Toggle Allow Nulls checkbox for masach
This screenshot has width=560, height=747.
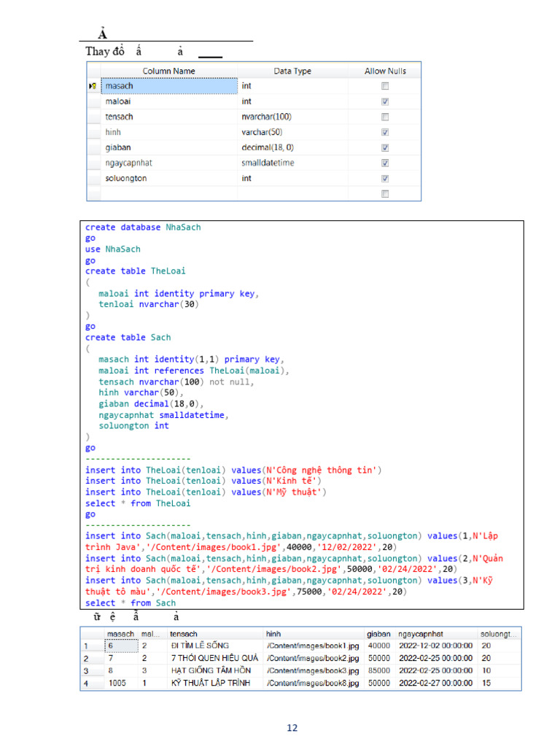click(385, 86)
